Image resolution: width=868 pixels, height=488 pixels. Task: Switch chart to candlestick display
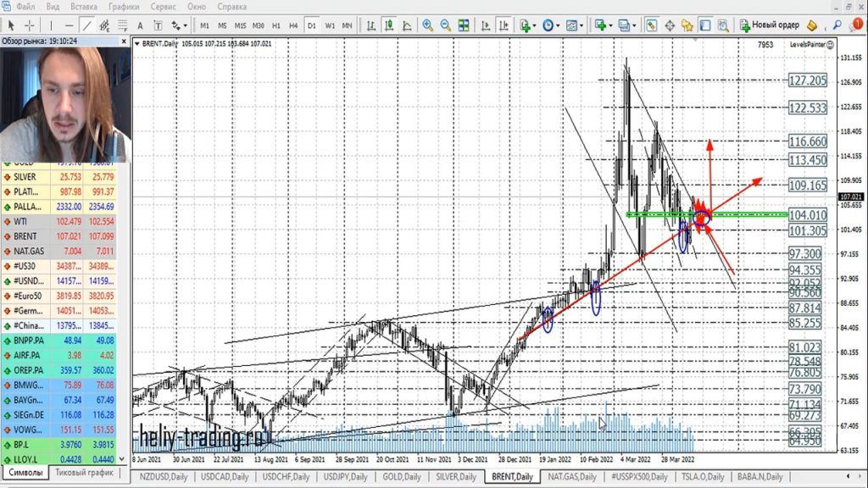387,25
